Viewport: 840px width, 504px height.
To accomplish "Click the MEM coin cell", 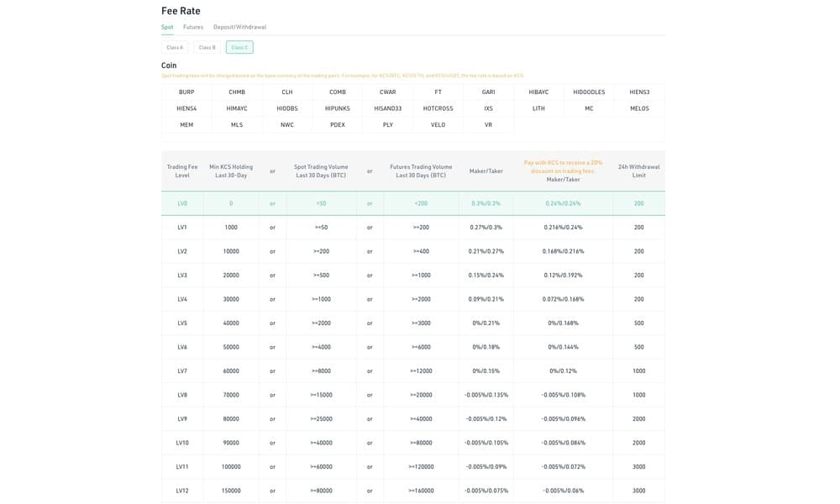I will click(186, 125).
